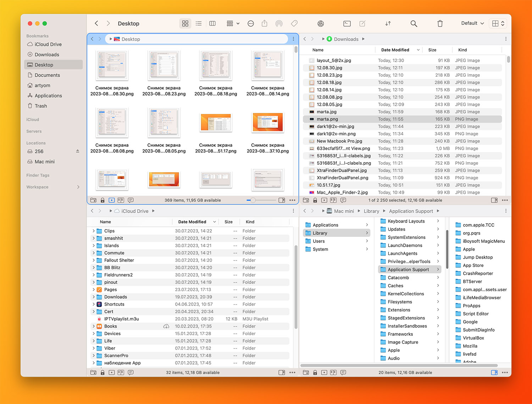Click the share icon in toolbar
Screen dimensions: 532x404
pos(264,23)
